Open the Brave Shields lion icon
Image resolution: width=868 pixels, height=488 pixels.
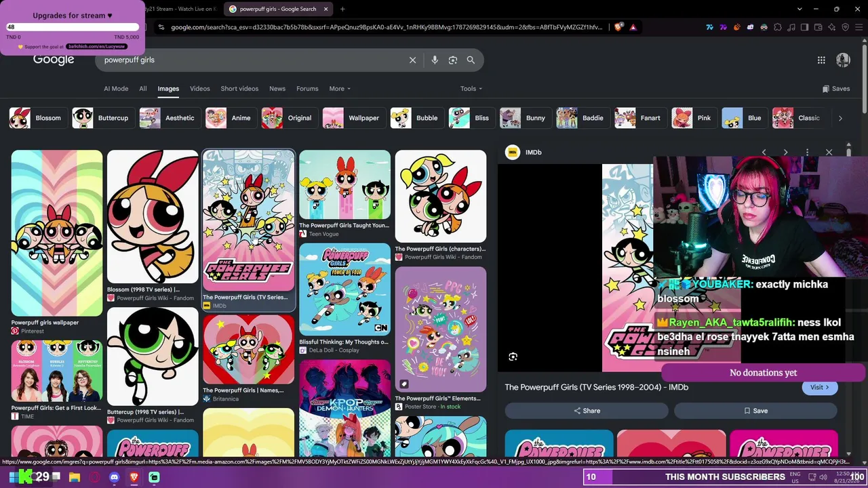pyautogui.click(x=618, y=27)
